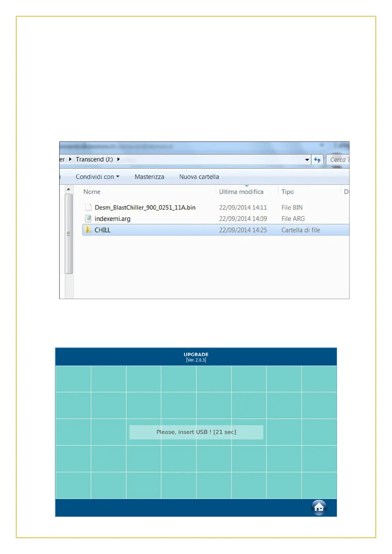The image size is (392, 554).
Task: Click the scroll up arrow in the navigation pane
Action: (68, 189)
